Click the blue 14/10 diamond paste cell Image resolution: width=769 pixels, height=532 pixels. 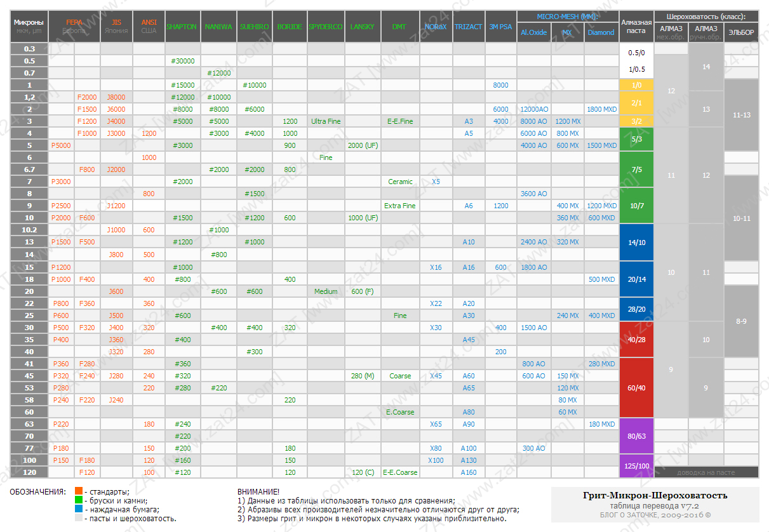tap(636, 243)
